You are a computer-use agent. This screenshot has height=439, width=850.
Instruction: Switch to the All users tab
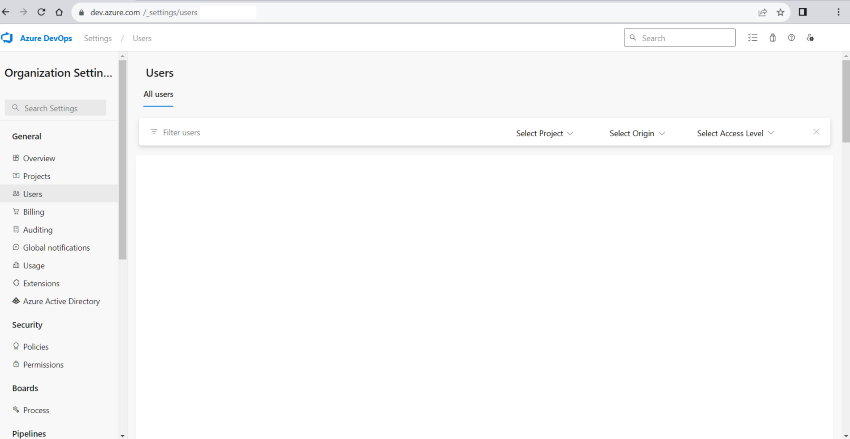158,94
